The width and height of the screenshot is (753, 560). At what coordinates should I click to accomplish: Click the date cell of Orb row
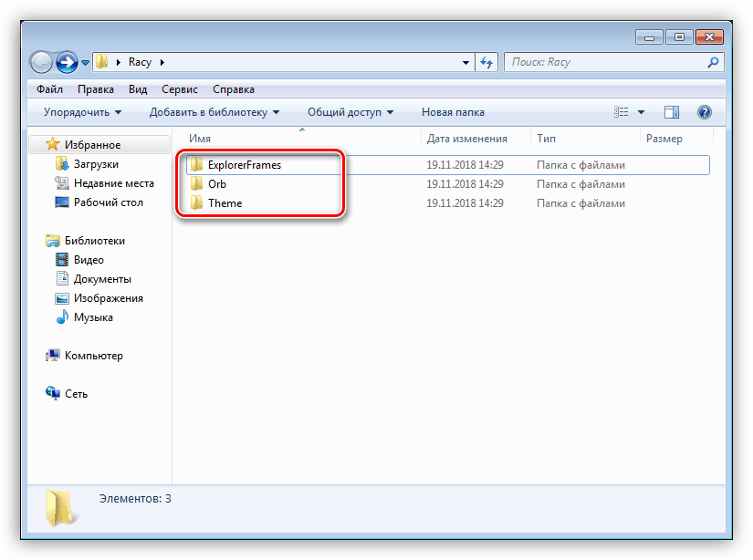[465, 184]
